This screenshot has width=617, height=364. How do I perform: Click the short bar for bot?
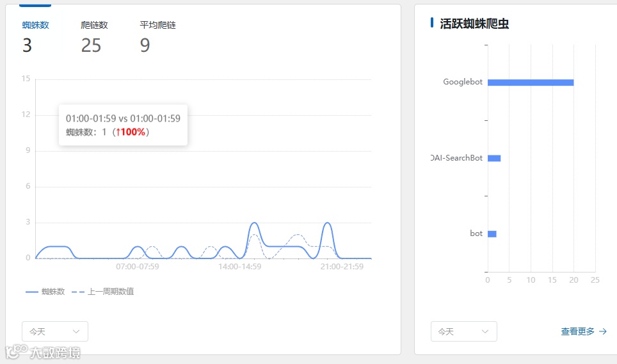(492, 234)
